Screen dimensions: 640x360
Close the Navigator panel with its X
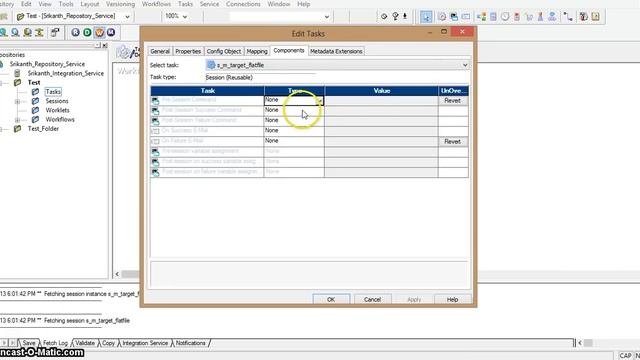pyautogui.click(x=105, y=45)
